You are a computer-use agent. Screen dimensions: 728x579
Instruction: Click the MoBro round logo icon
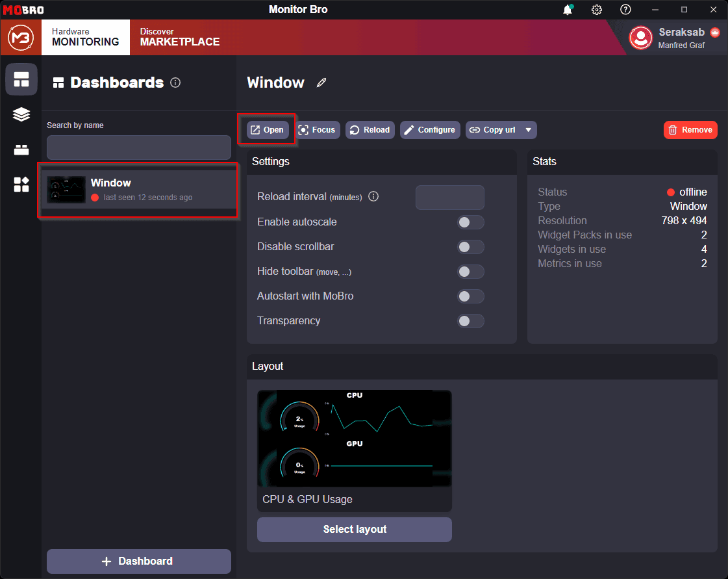21,37
